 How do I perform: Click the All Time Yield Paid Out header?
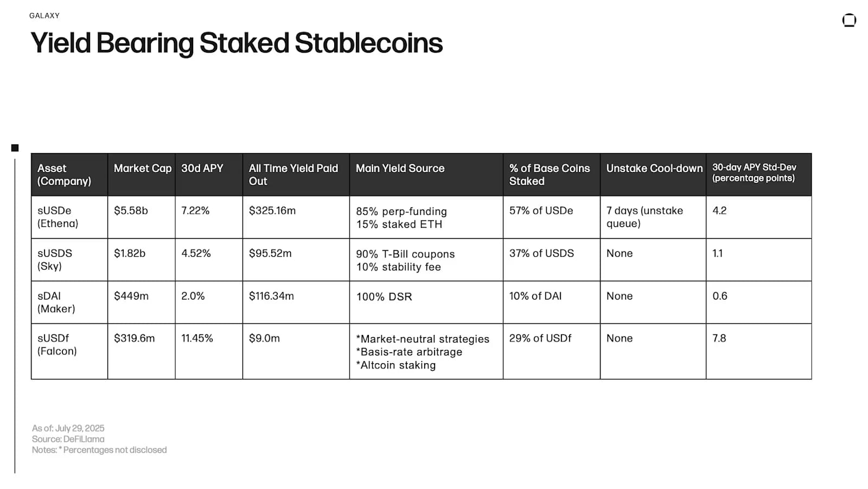coord(293,175)
